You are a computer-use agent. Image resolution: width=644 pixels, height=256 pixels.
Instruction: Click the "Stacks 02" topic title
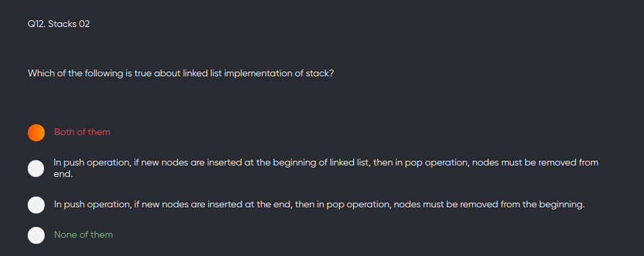[x=69, y=24]
